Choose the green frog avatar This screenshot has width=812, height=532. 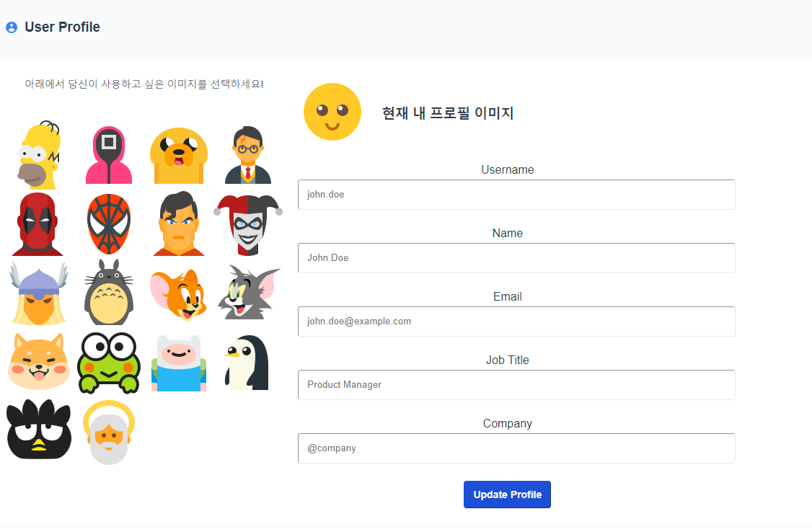pos(109,363)
